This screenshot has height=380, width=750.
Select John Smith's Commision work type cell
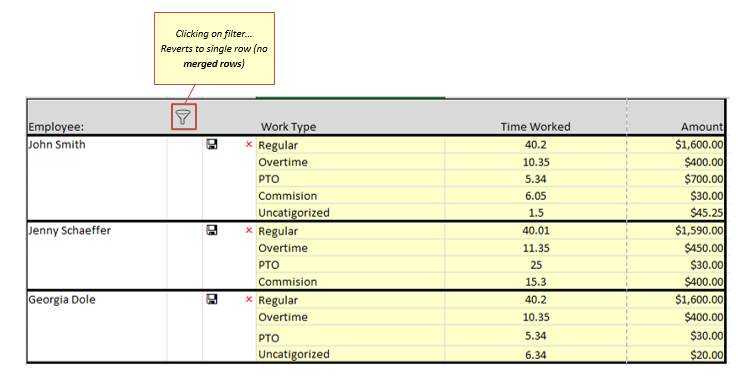point(351,196)
